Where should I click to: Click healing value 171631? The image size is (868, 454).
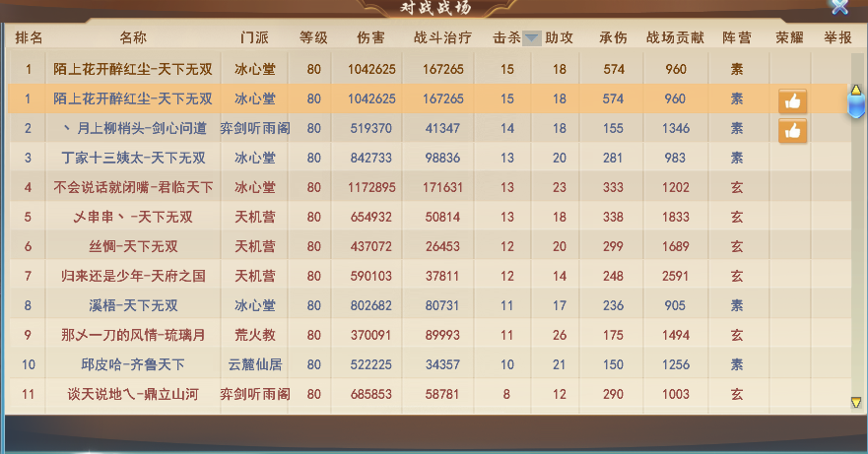pos(442,187)
